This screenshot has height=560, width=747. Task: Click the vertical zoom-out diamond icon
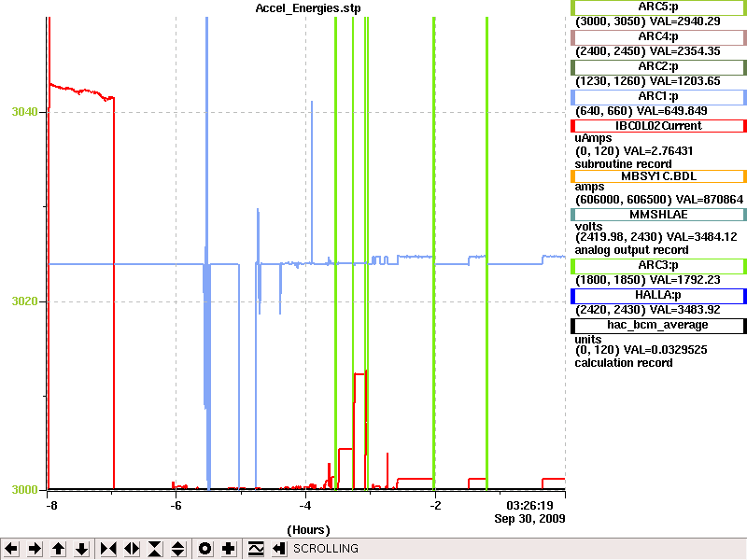[178, 549]
